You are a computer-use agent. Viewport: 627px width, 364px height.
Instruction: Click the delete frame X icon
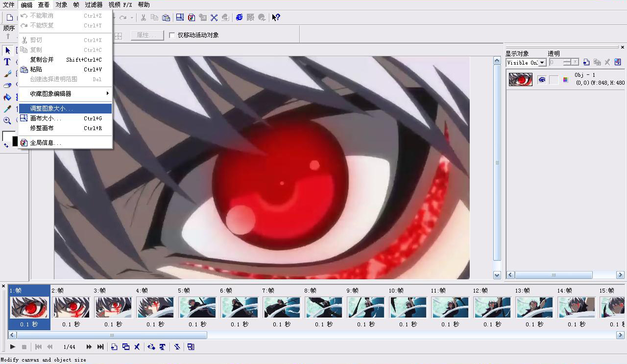[x=137, y=347]
